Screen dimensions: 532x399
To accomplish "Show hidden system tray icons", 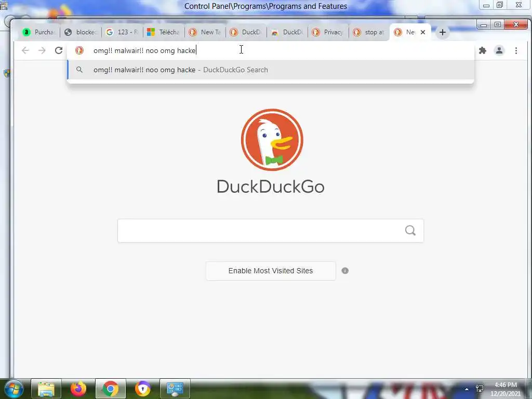I will pos(467,389).
